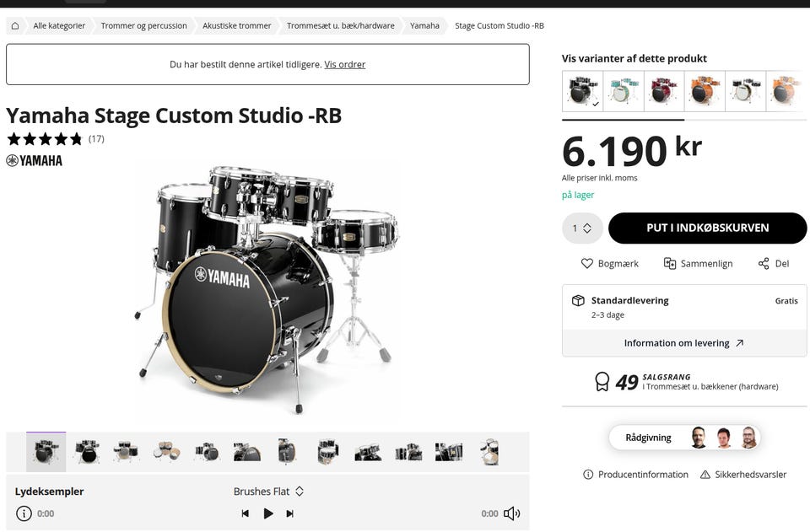Click the Sammenlign compare icon
Image resolution: width=810 pixels, height=532 pixels.
click(670, 264)
